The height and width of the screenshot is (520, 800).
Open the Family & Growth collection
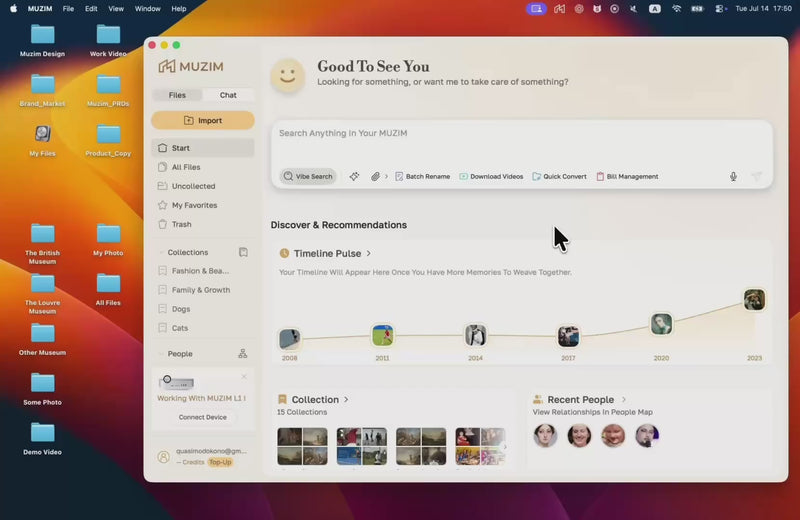pos(203,290)
